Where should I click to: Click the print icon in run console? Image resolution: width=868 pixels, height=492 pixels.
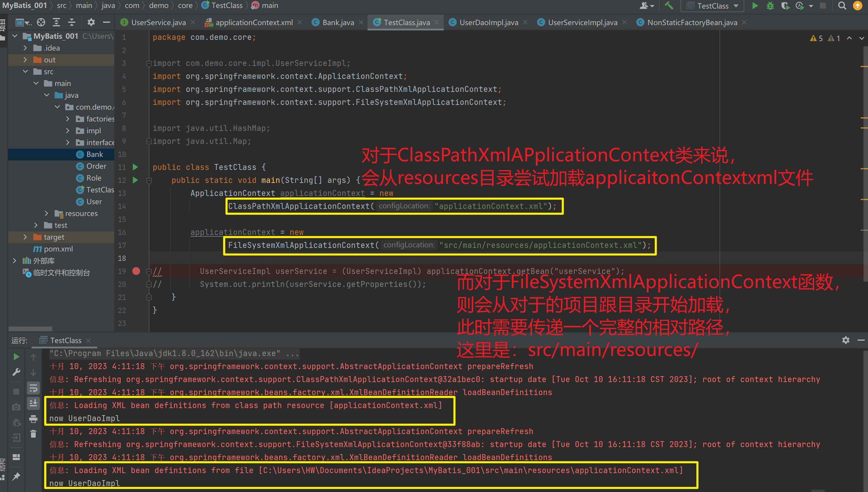coord(33,419)
